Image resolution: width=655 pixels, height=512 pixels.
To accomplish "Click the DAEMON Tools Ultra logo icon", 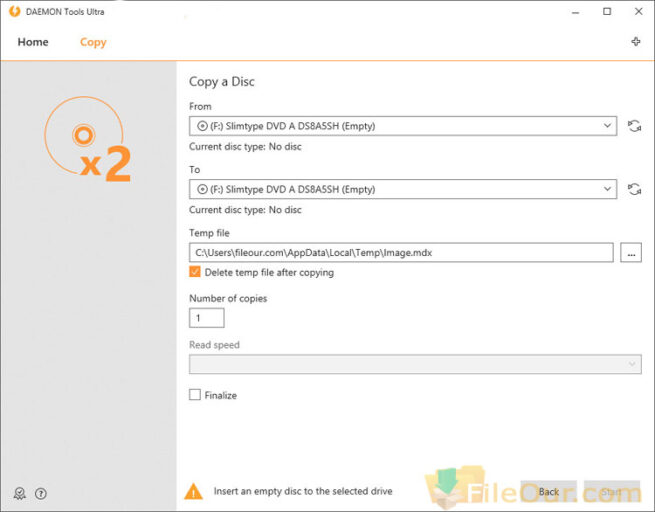I will pos(14,11).
